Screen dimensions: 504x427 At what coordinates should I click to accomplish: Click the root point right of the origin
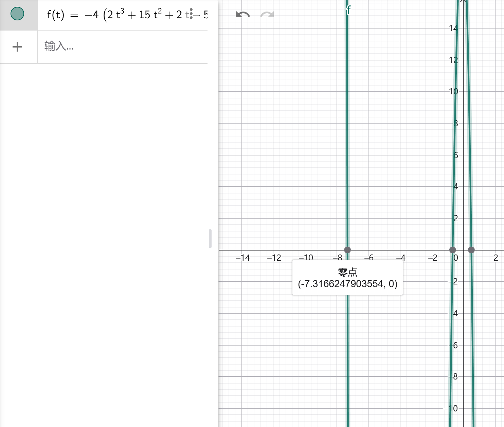471,250
